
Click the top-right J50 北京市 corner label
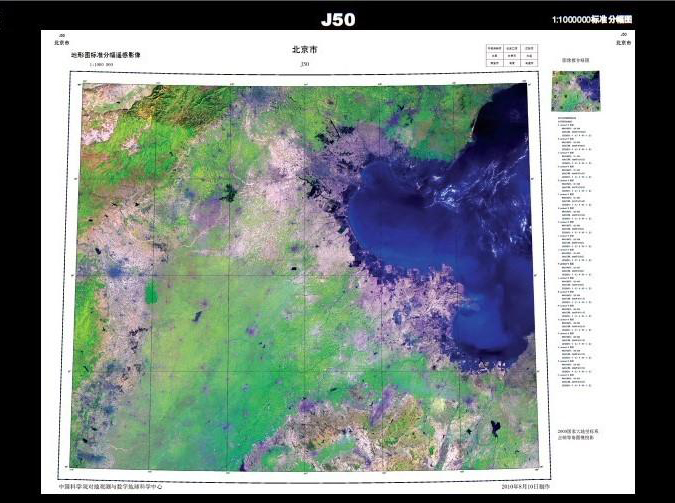(x=622, y=40)
